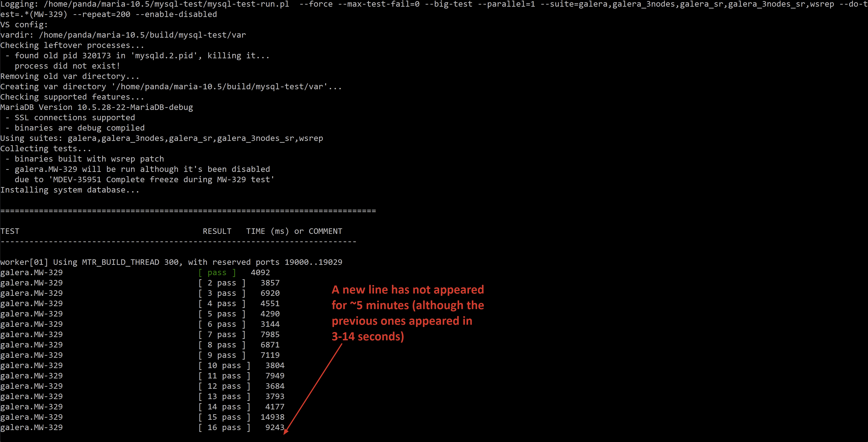Click time value 4290
The height and width of the screenshot is (442, 868).
click(x=270, y=314)
